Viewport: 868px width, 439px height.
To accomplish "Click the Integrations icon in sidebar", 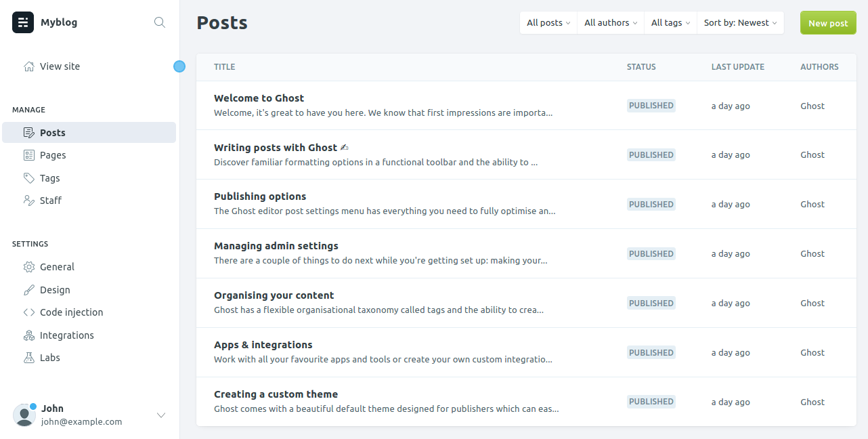I will point(29,335).
